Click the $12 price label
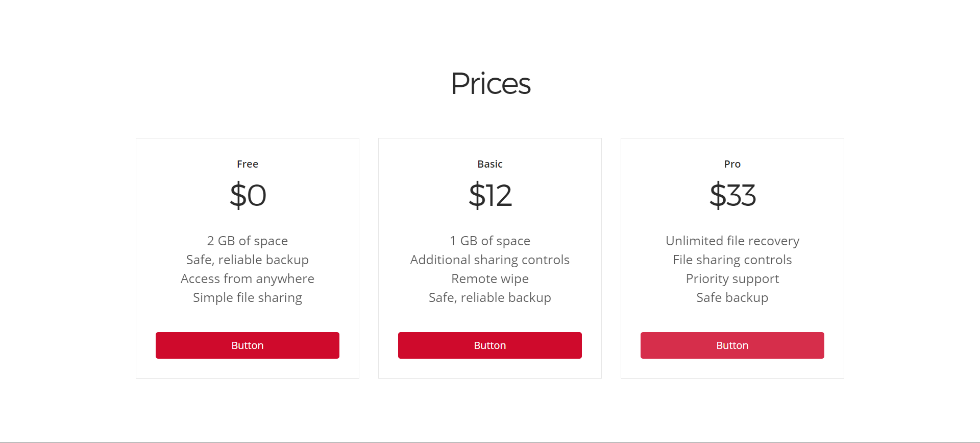The image size is (980, 443). (x=490, y=195)
